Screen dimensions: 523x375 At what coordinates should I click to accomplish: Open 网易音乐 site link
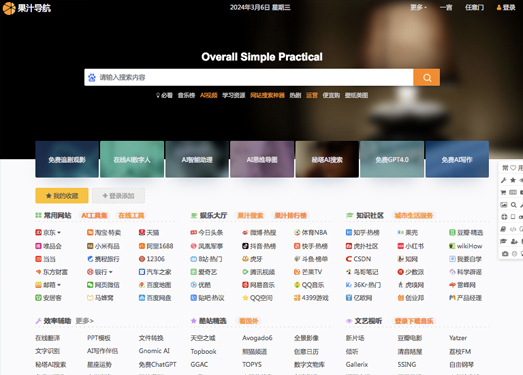point(258,285)
